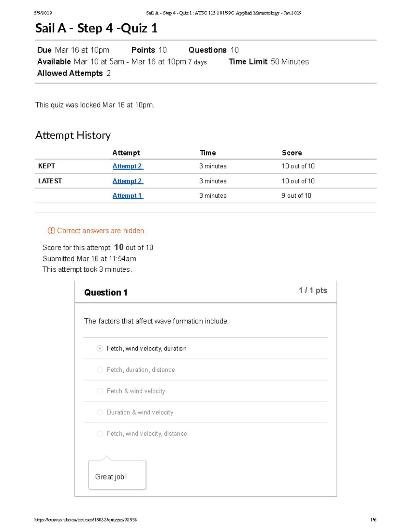Click the '1 / 1 pts' score label

[312, 290]
